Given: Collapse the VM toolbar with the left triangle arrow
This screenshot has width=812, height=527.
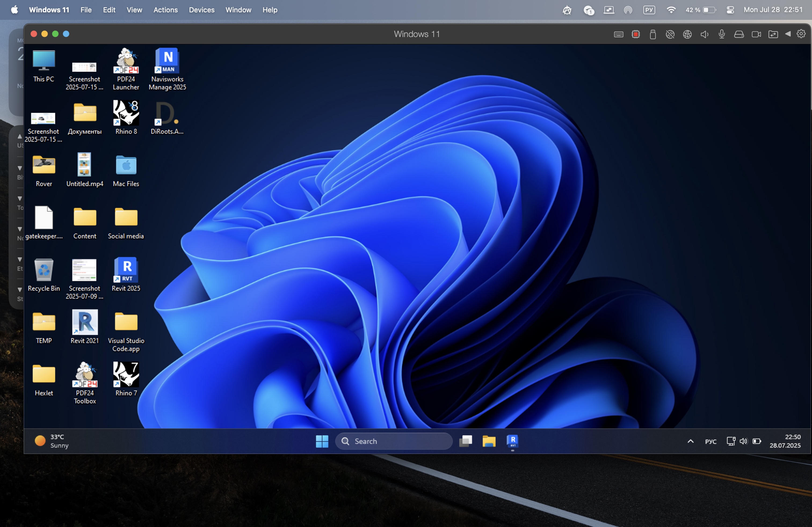Looking at the screenshot, I should (x=788, y=34).
